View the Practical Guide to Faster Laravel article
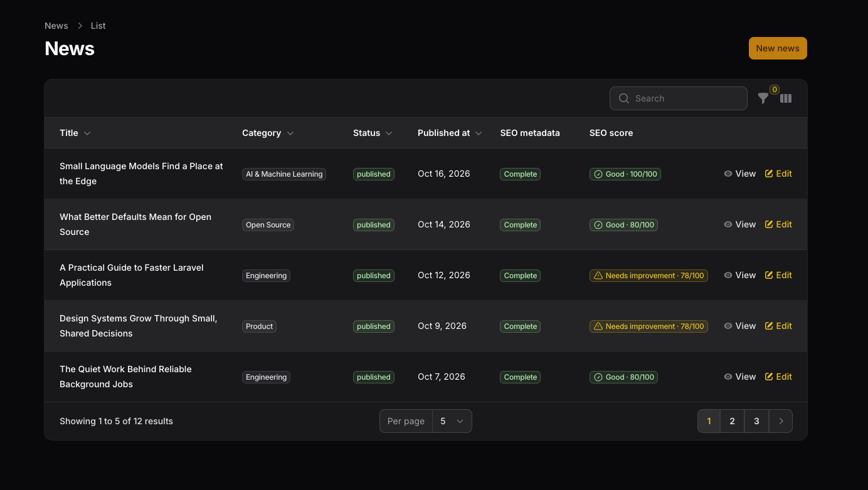Screen dimensions: 868x490 click(x=739, y=275)
